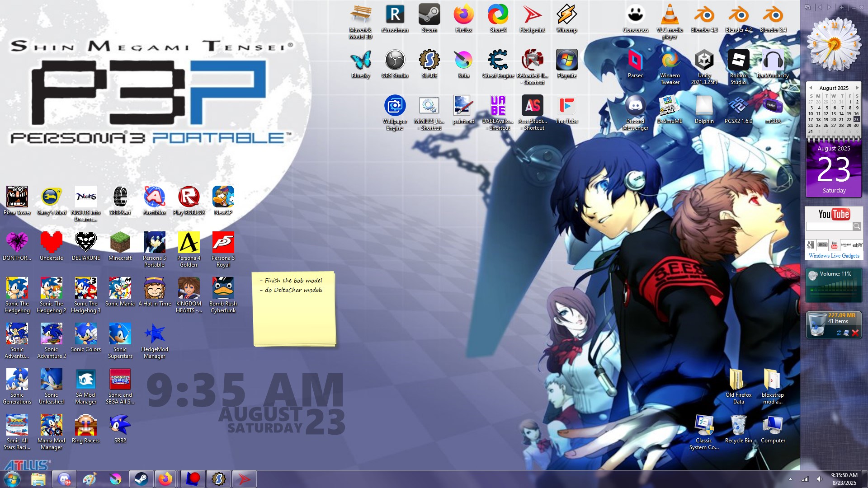Open the taskbar clock and date
The width and height of the screenshot is (868, 488).
(844, 479)
